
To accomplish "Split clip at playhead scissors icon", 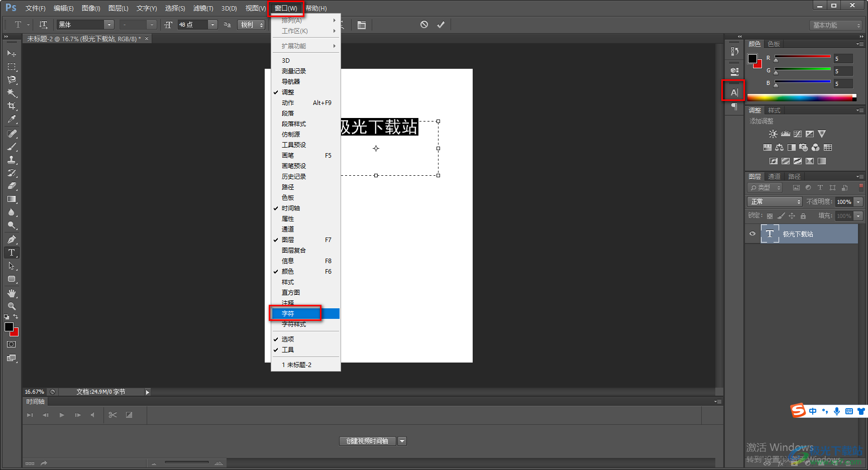I will coord(113,415).
